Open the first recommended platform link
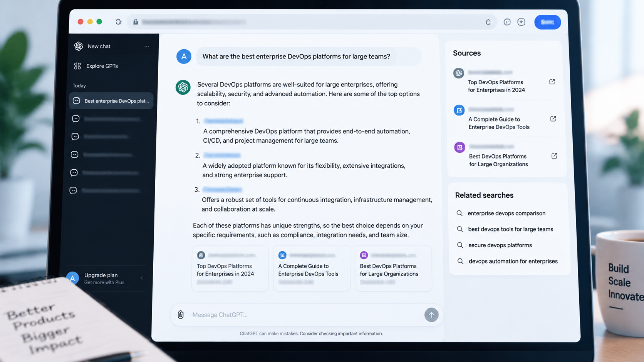The image size is (644, 362). (223, 121)
